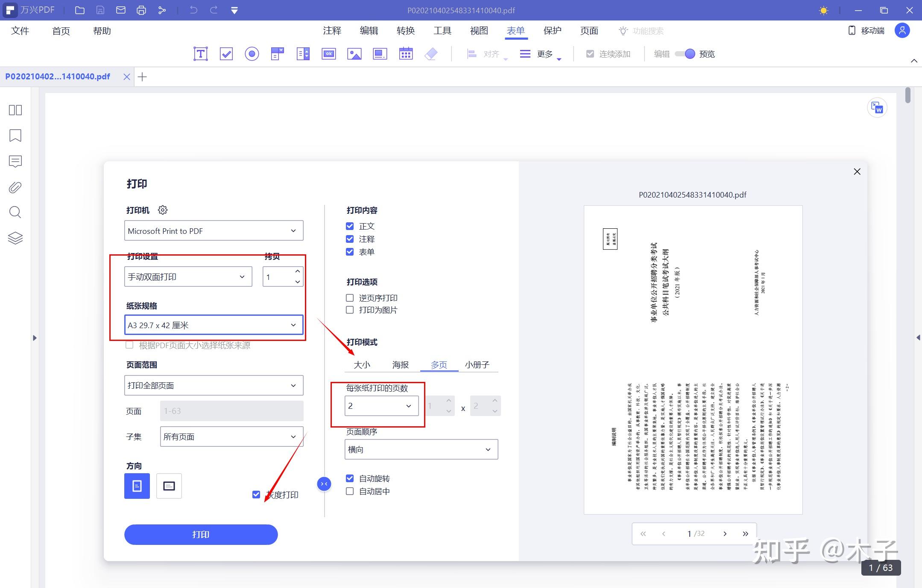Viewport: 922px width, 588px height.
Task: Uncheck 灰度打印 checkbox
Action: point(256,495)
